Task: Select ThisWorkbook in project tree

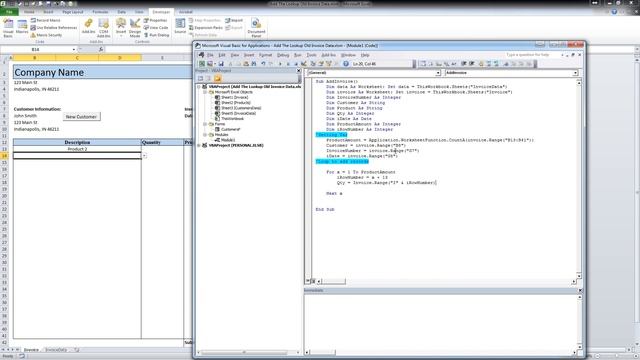Action: (x=229, y=119)
